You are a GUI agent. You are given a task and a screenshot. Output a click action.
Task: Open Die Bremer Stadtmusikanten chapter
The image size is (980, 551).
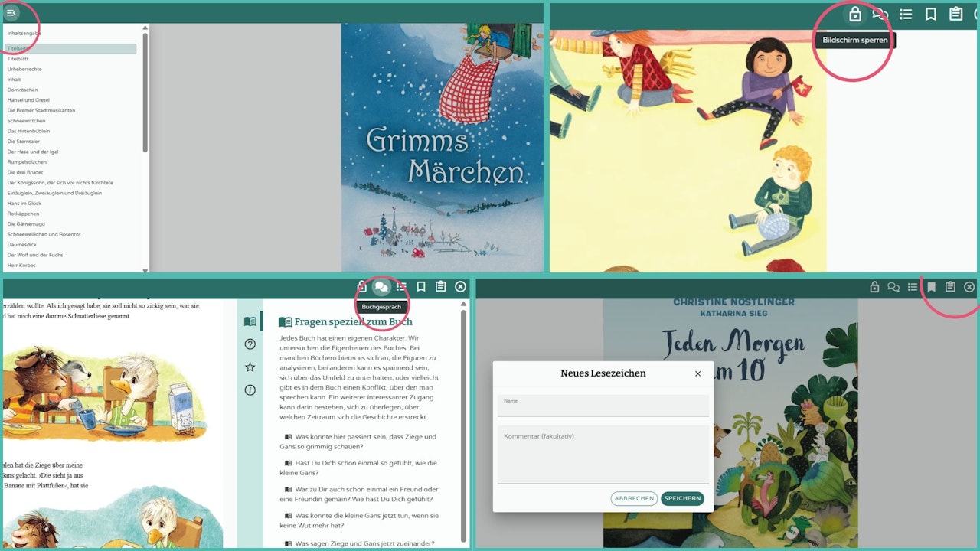(41, 110)
